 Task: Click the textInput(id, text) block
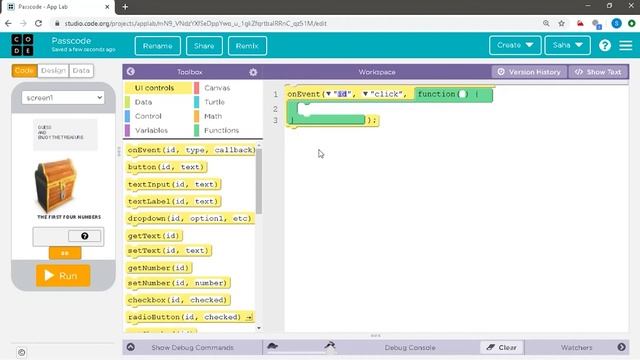[173, 184]
